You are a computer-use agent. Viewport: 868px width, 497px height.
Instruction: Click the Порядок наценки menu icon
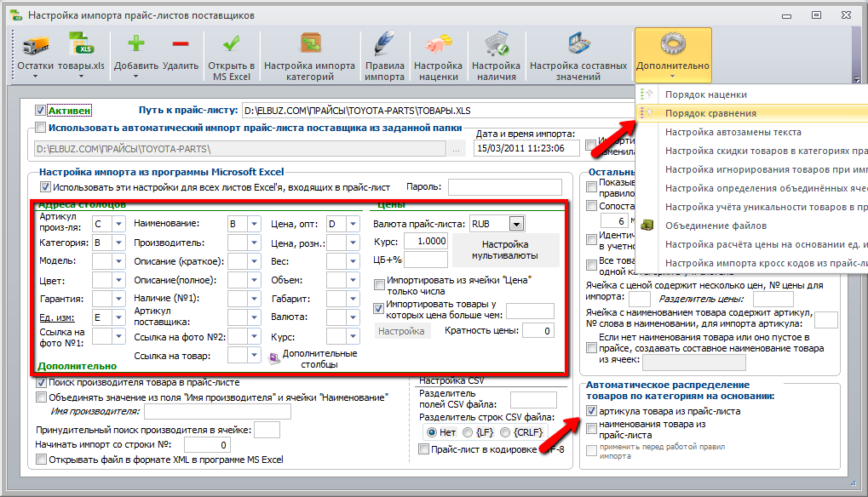(647, 94)
